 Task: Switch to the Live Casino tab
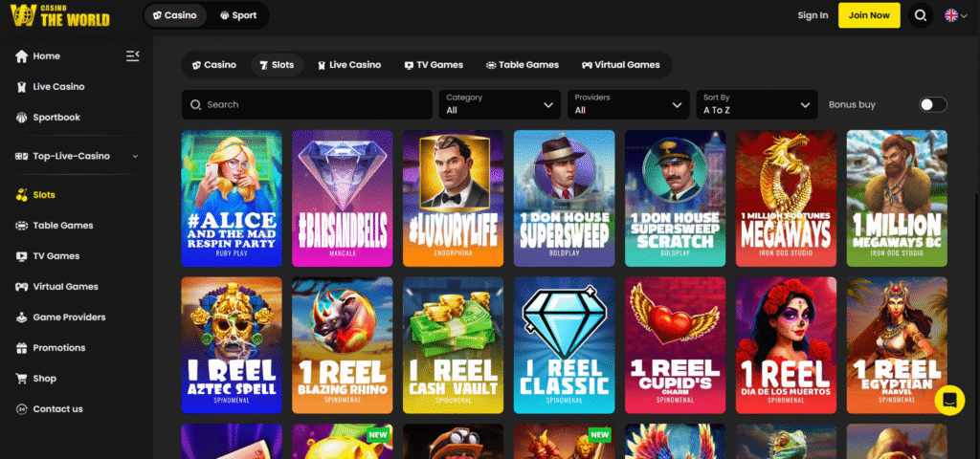(348, 65)
